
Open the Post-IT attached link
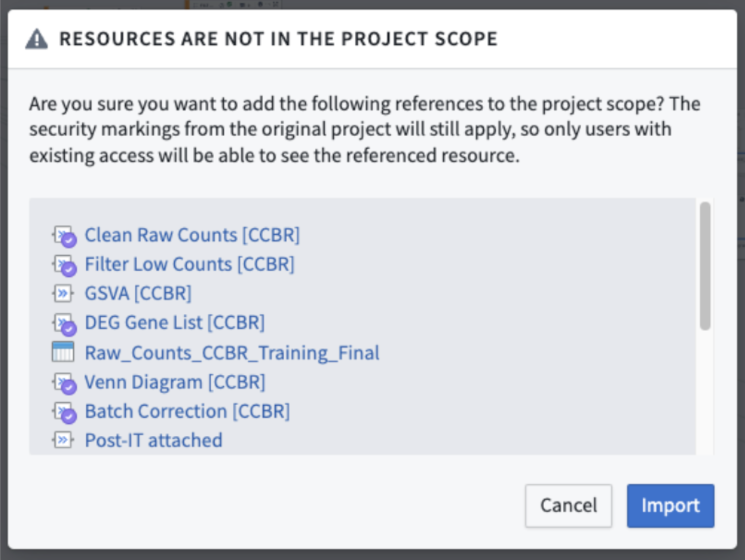pyautogui.click(x=153, y=440)
